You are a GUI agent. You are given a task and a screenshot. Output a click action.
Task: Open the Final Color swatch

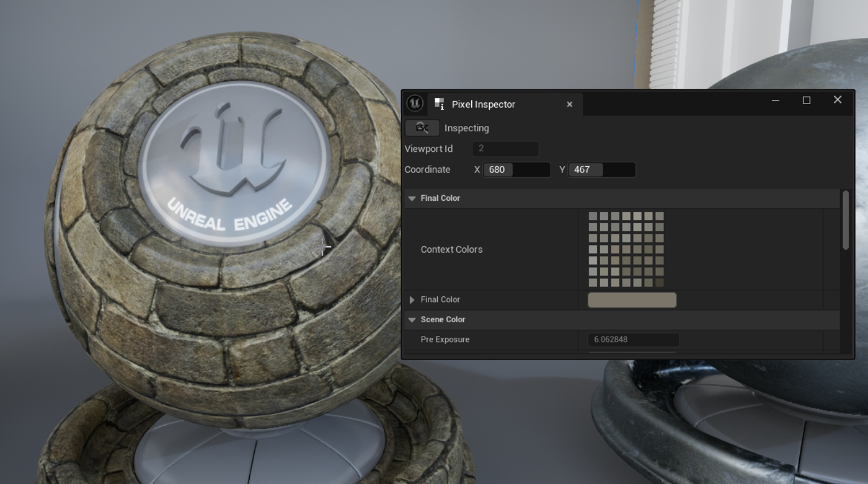point(632,300)
